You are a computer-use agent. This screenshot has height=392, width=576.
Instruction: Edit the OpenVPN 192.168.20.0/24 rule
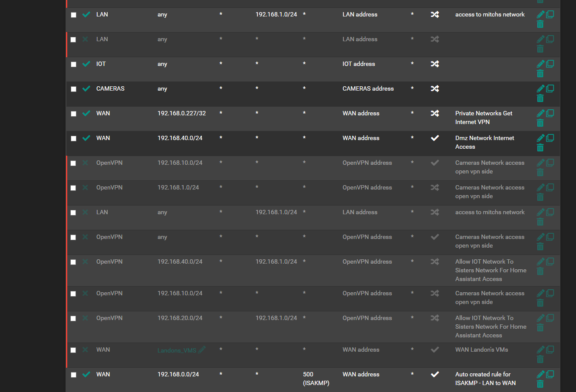click(x=540, y=318)
